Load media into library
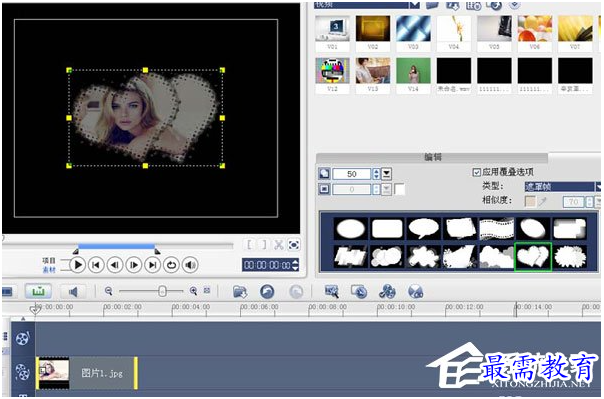Viewport: 604px width, 399px height. click(453, 5)
